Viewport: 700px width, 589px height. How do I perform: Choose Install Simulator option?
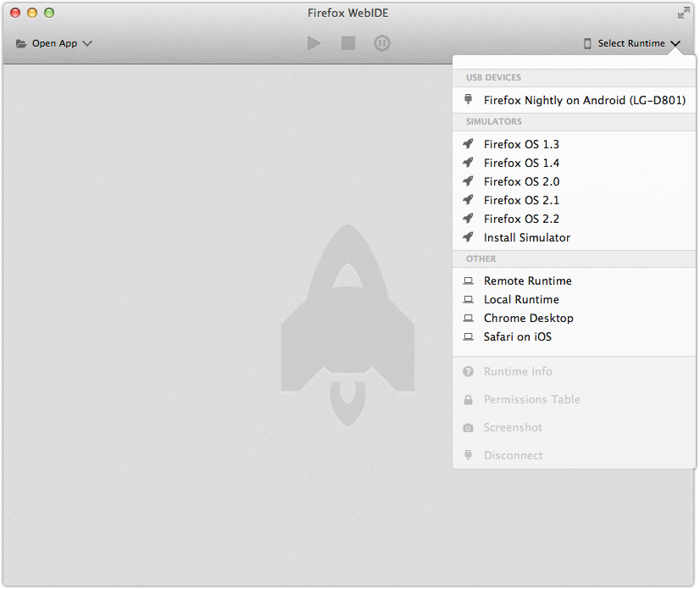pyautogui.click(x=574, y=237)
